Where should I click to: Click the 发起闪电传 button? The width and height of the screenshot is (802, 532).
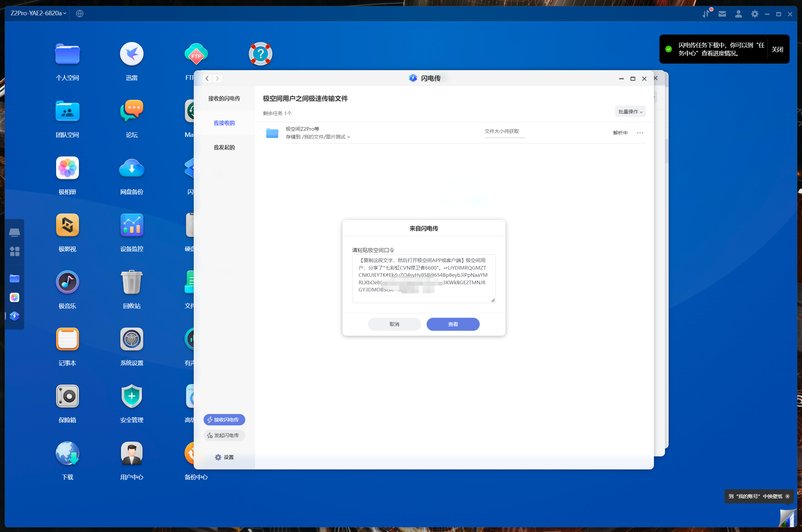pyautogui.click(x=224, y=435)
